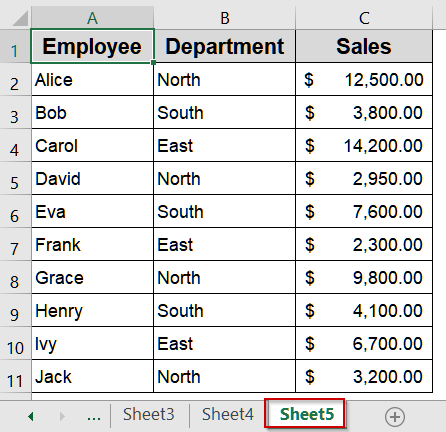Select Grace's department cell North
The height and width of the screenshot is (432, 446).
[x=225, y=277]
